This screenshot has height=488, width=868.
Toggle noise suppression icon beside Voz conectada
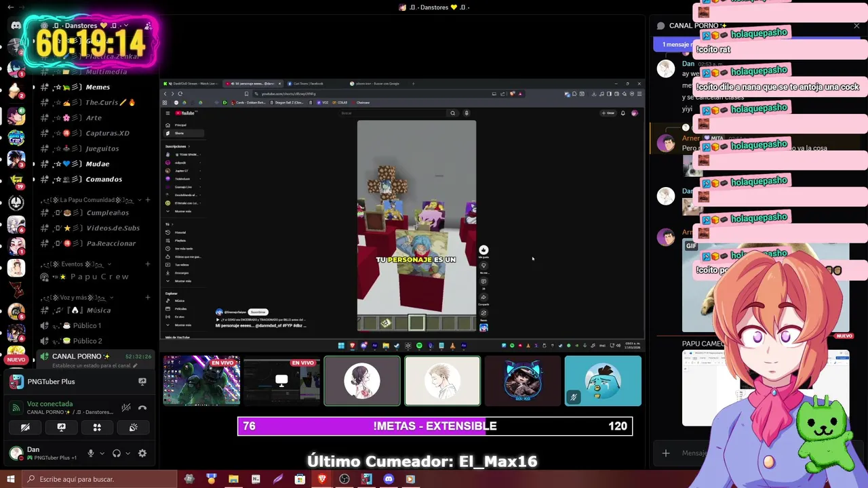tap(126, 407)
